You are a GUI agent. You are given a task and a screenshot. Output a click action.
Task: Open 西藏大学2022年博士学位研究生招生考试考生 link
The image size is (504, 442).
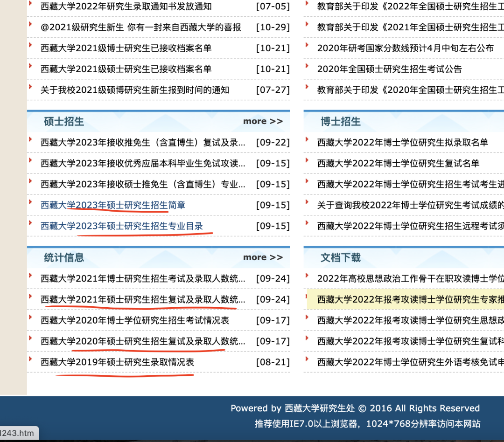coord(411,184)
